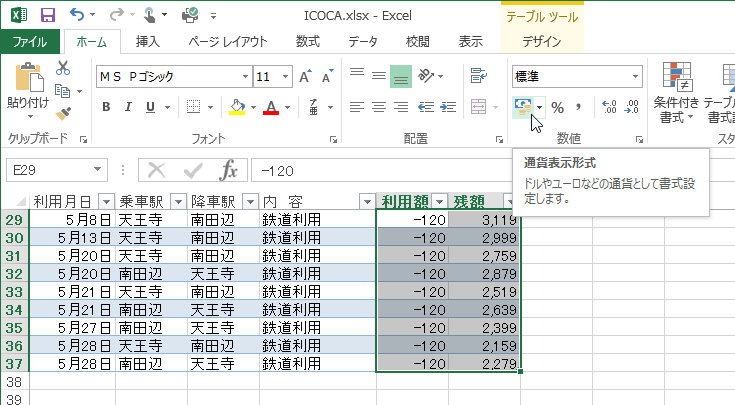Increase font size with large A
Viewport: 735px width, 405px height.
click(x=305, y=76)
